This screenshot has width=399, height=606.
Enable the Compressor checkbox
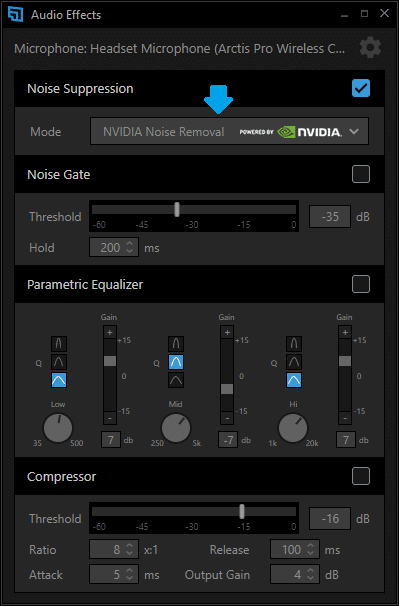(361, 476)
